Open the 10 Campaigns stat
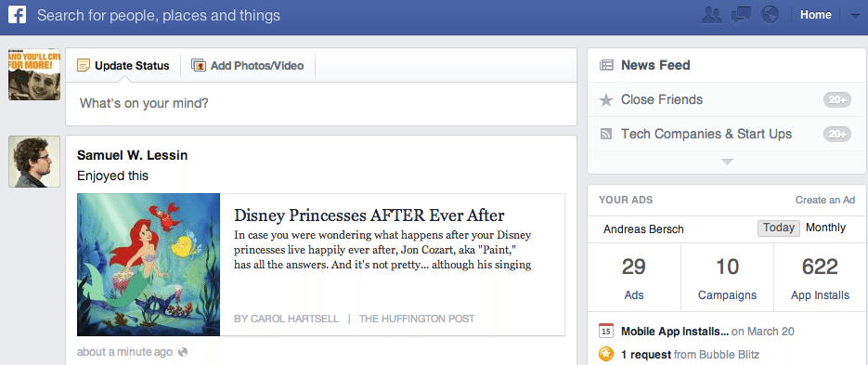868x365 pixels. [727, 277]
